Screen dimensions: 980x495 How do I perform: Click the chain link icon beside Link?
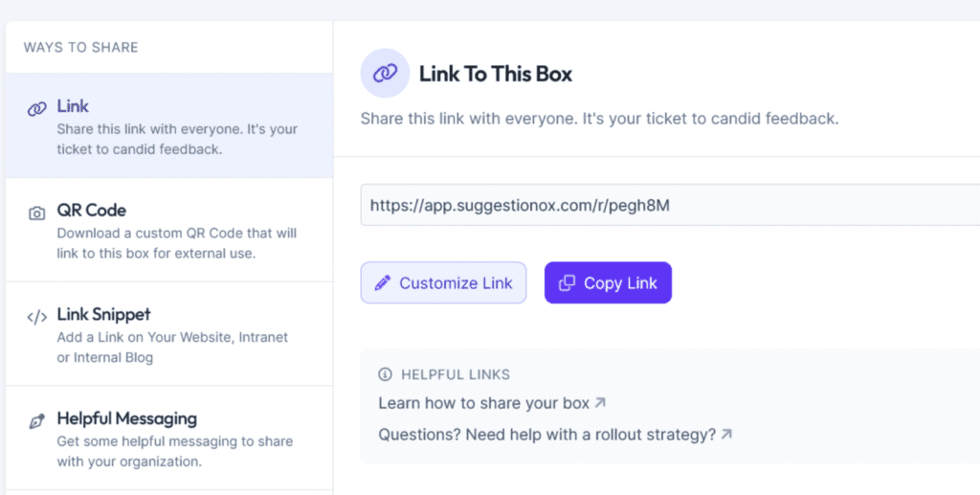36,108
